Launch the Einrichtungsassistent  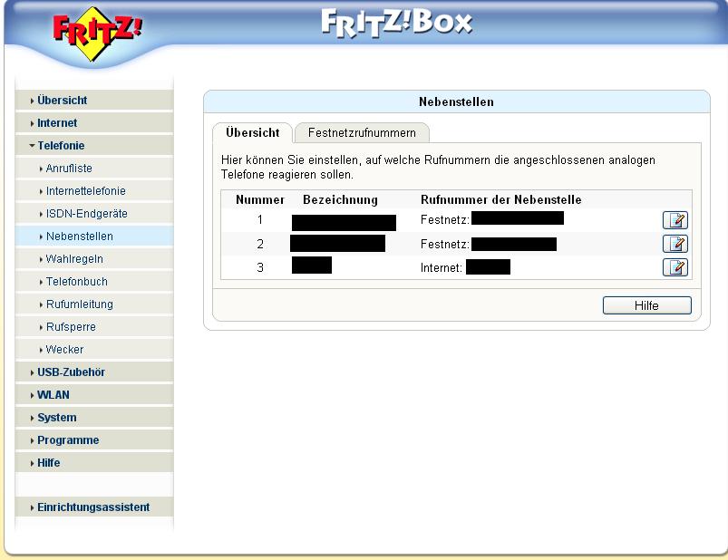click(94, 507)
